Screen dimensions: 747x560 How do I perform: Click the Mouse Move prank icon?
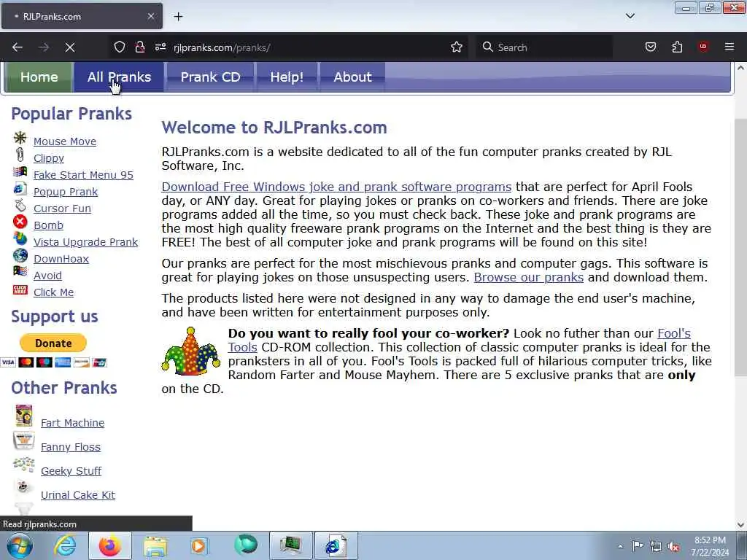click(x=20, y=138)
